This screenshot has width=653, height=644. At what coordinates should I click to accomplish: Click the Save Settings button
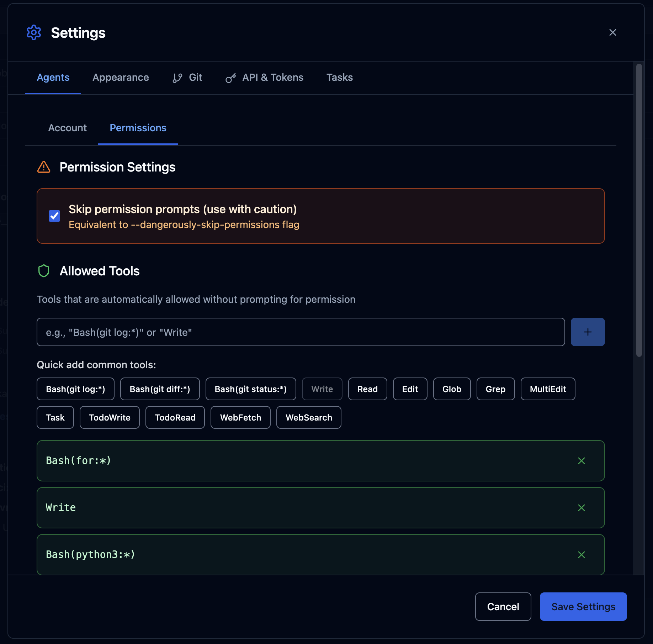pyautogui.click(x=583, y=607)
